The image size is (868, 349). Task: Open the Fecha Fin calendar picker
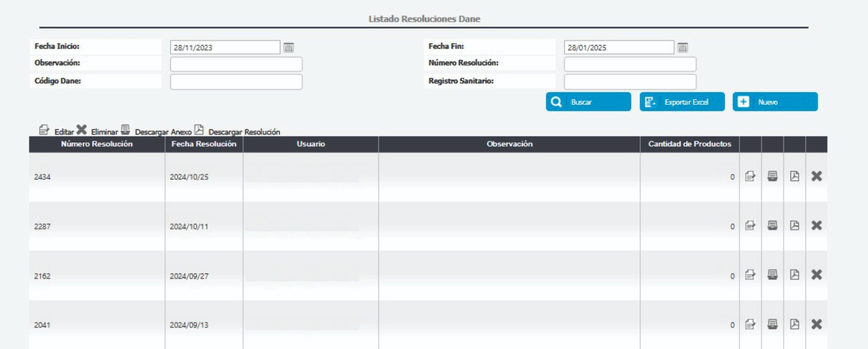682,48
